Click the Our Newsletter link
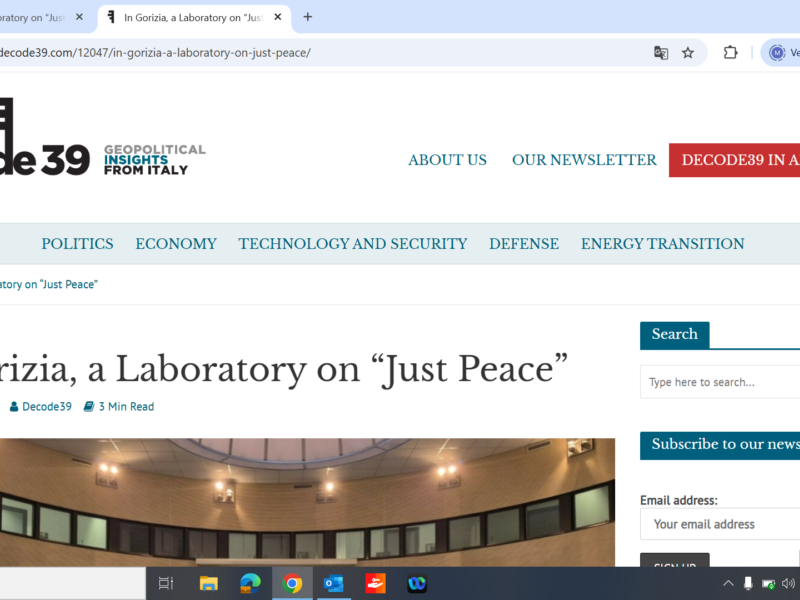The width and height of the screenshot is (800, 600). [584, 160]
